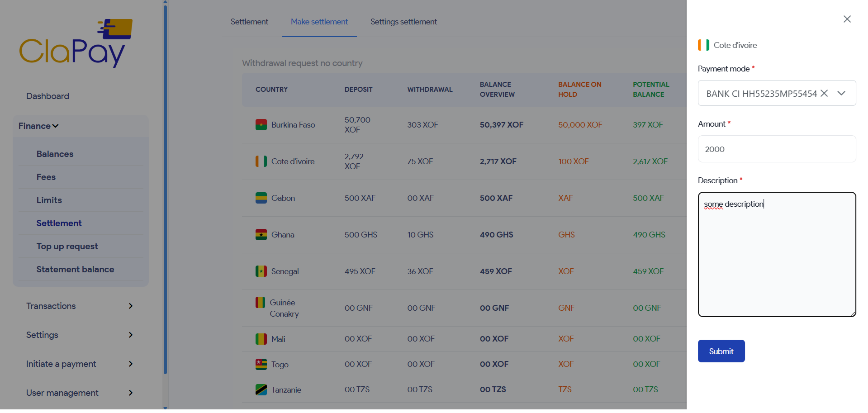
Task: Click the Gabon flag icon
Action: (x=261, y=198)
